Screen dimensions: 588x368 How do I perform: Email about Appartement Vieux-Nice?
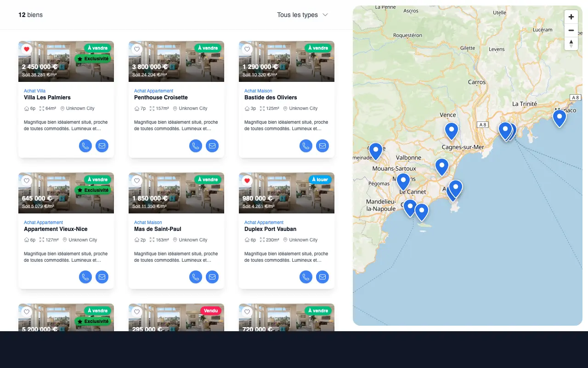[102, 277]
